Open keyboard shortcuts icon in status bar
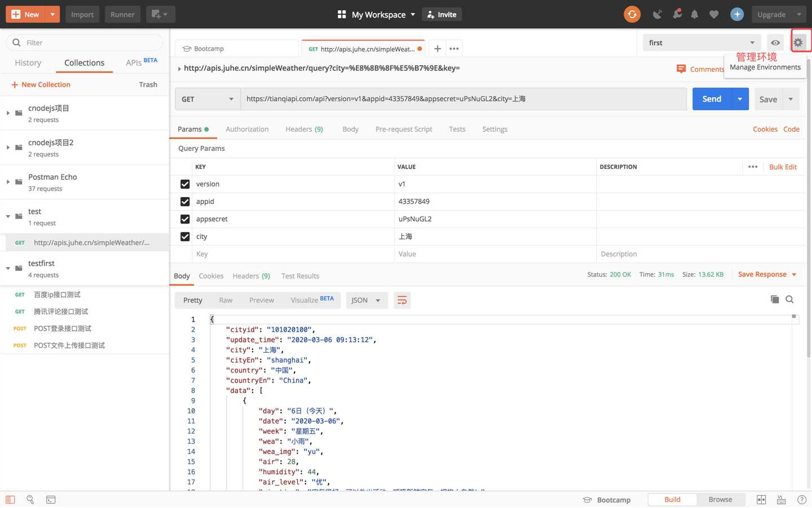812x508 pixels. [782, 500]
